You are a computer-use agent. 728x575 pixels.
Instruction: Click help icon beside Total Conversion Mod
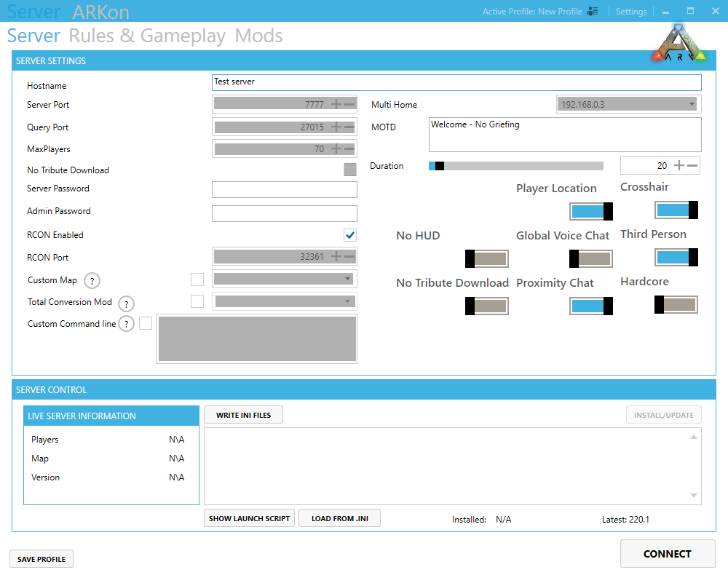[127, 304]
